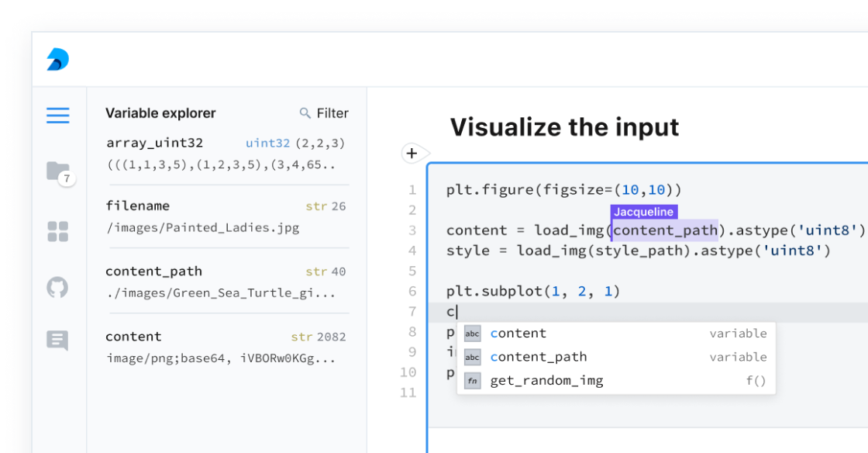Click the Jacqueline collaborator cursor label
The width and height of the screenshot is (868, 453).
[x=644, y=212]
